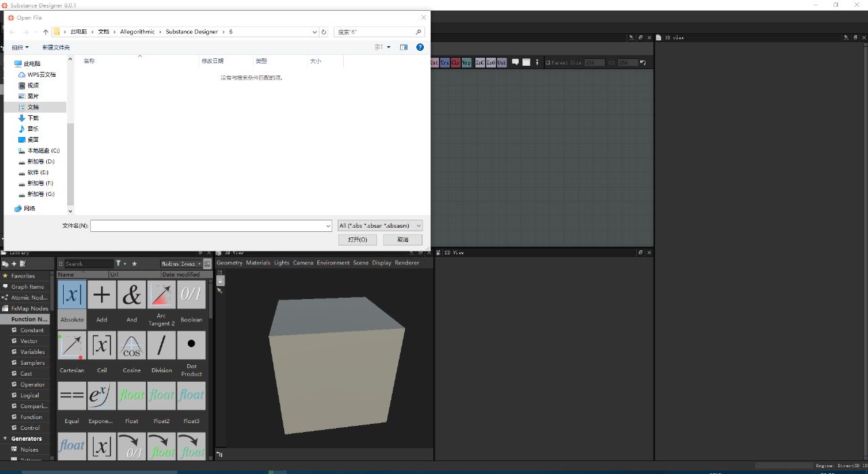Select Noises under Generators
868x474 pixels.
pyautogui.click(x=29, y=450)
